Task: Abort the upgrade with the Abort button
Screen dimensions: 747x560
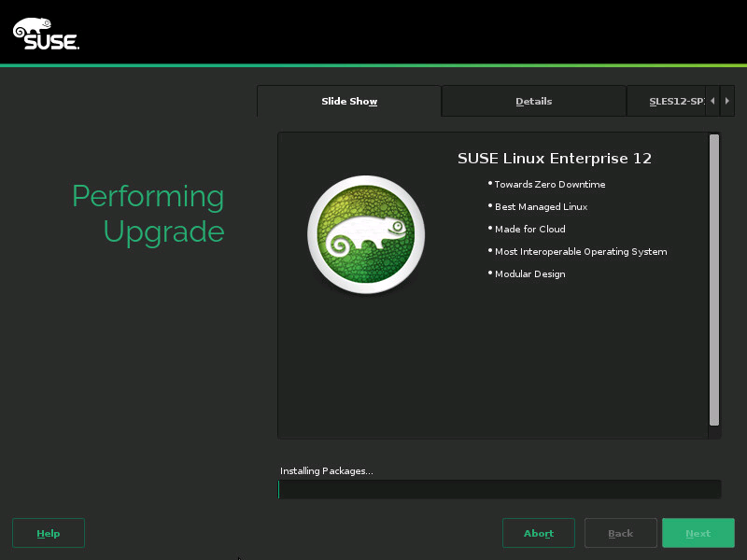Action: click(538, 533)
